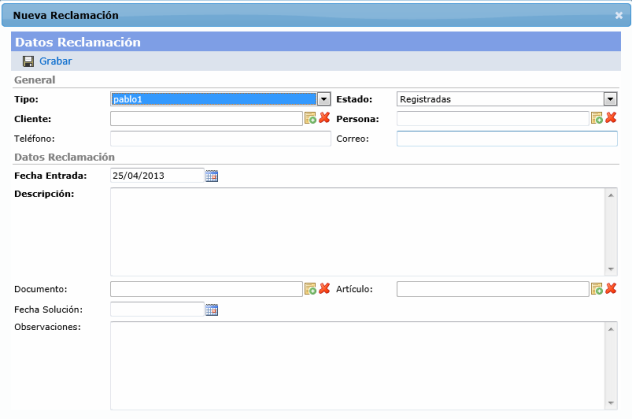632x419 pixels.
Task: Open the Artículo lookup browse icon
Action: tap(597, 289)
